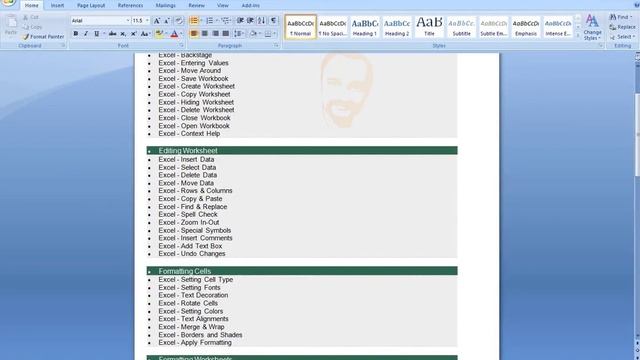Open the Arial font name dropdown
The width and height of the screenshot is (640, 360).
128,21
